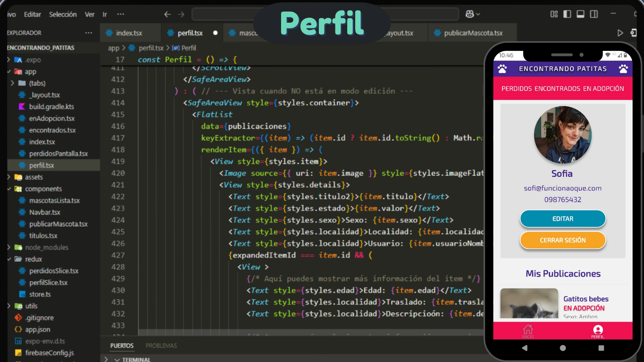Image resolution: width=644 pixels, height=362 pixels.
Task: Click the forward navigation arrow in title bar
Action: (181, 14)
